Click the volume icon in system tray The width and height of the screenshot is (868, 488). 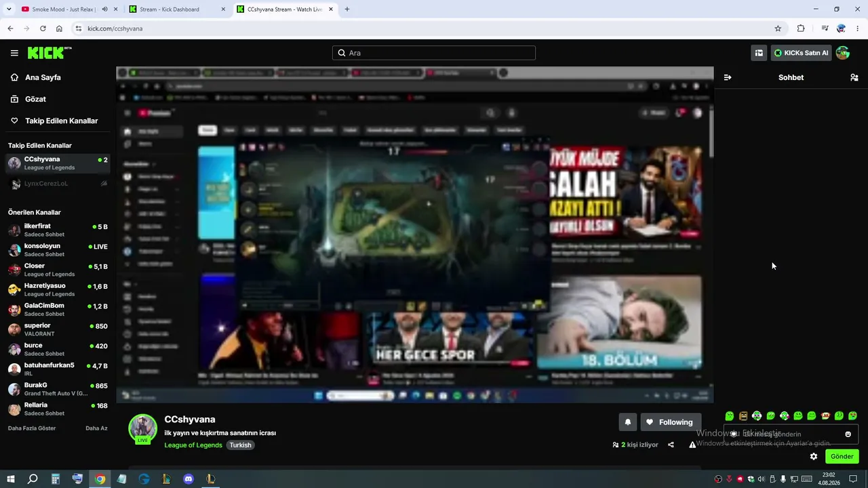762,479
